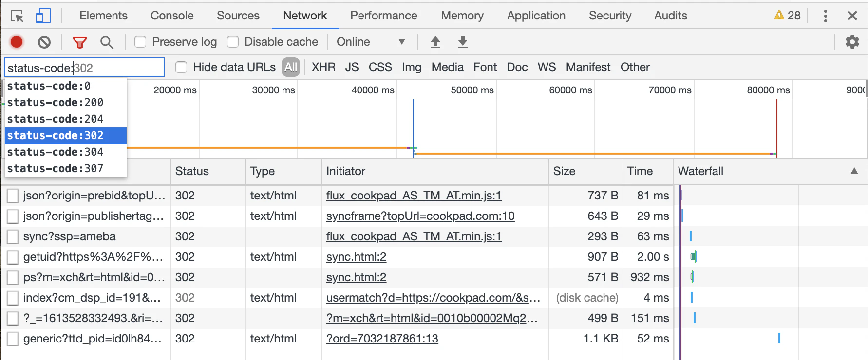Screen dimensions: 868x360
Task: Choose status-code:0 suggestion
Action: [66, 86]
